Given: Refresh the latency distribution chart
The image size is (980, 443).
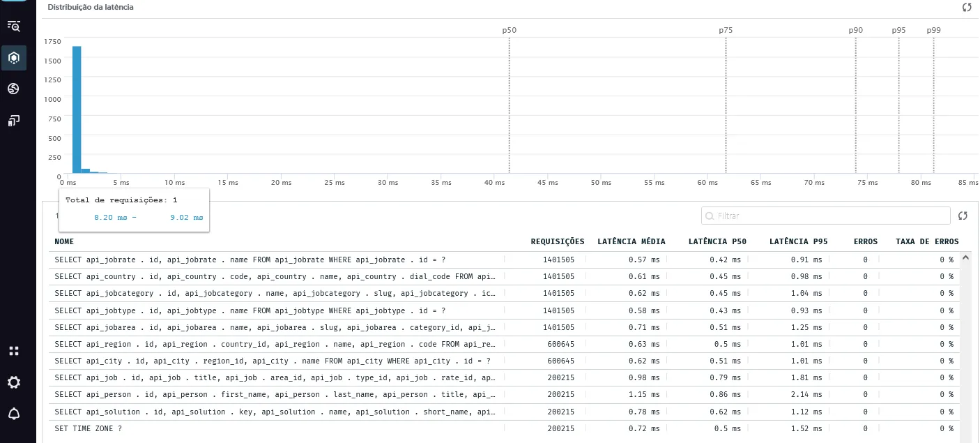Looking at the screenshot, I should click(967, 7).
